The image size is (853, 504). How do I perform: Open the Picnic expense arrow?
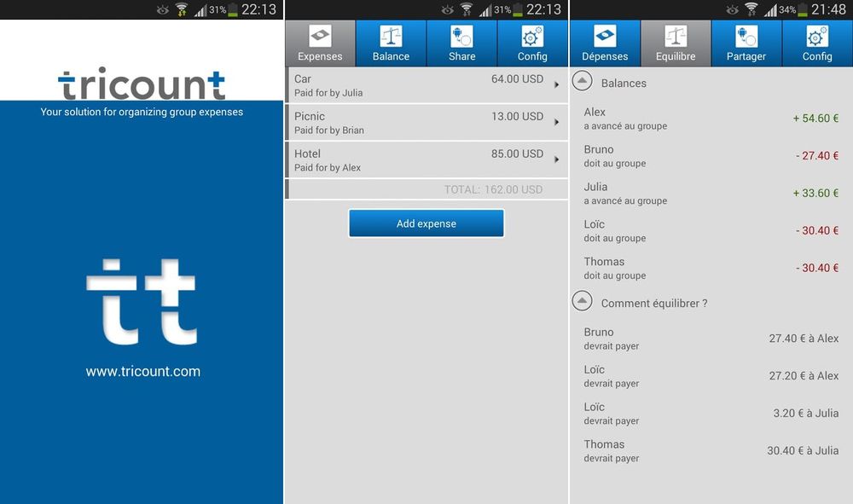[x=556, y=122]
